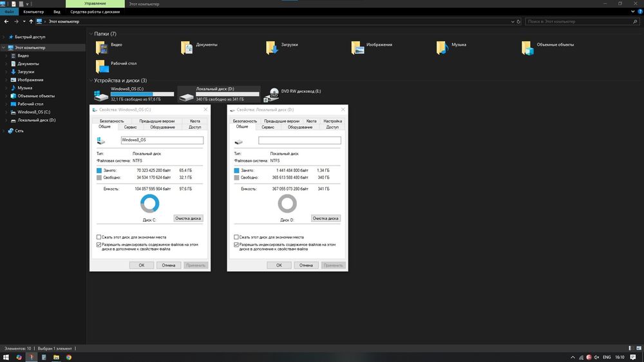Image resolution: width=644 pixels, height=362 pixels.
Task: Go back with the left arrow navigation button
Action: (6, 21)
